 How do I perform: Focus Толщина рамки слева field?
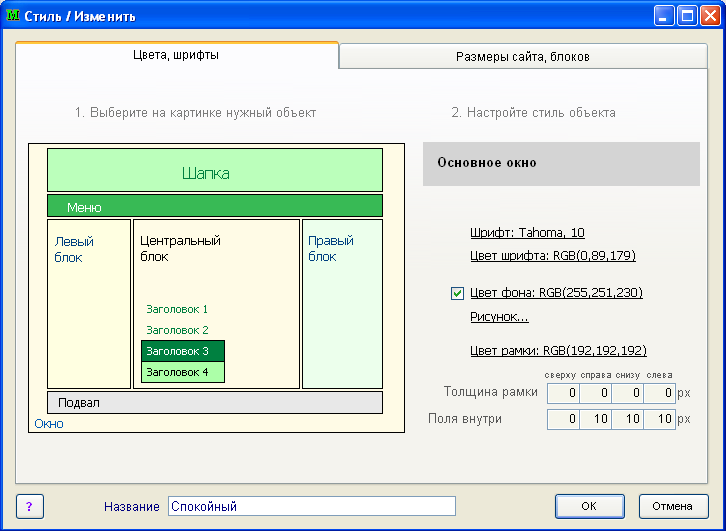(659, 393)
